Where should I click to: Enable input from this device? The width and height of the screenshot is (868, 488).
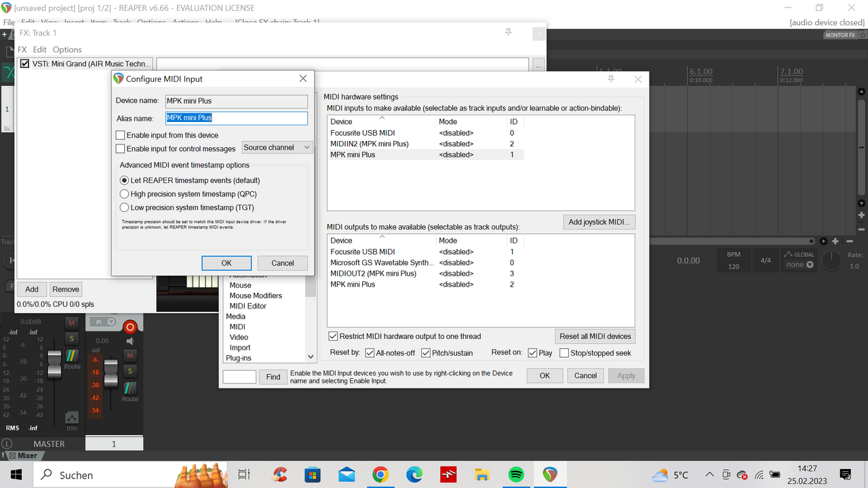pos(121,136)
